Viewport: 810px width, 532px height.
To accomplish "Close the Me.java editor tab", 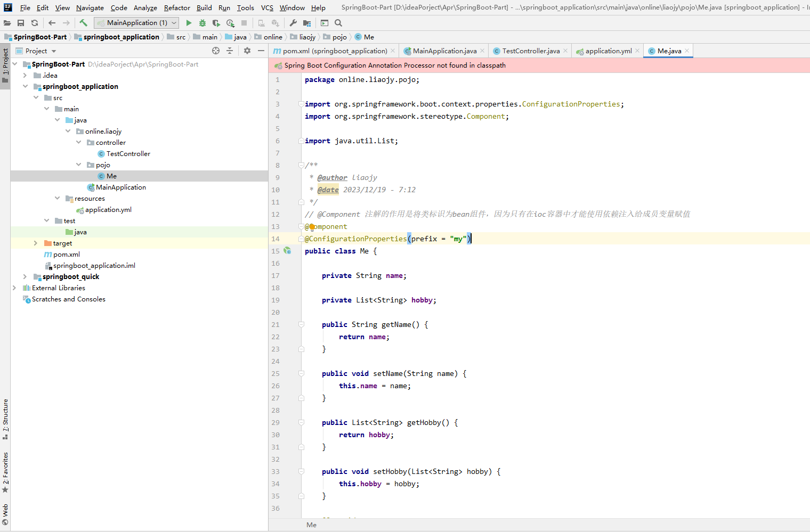I will click(x=687, y=51).
